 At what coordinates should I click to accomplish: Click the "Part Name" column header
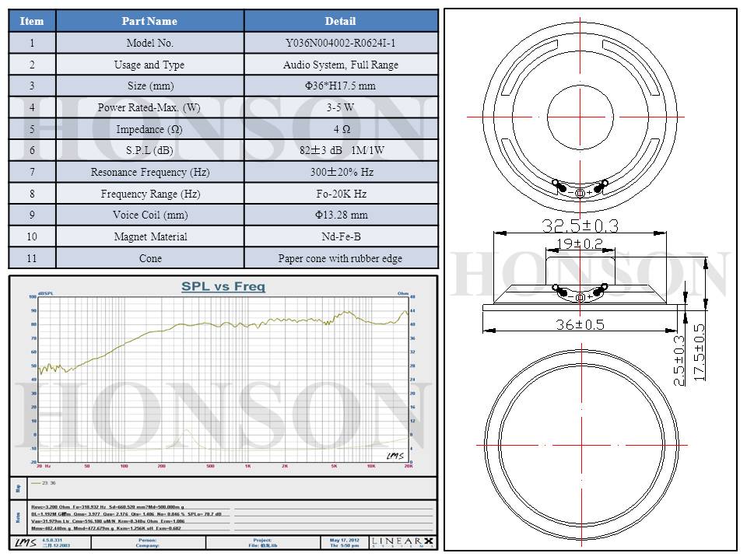click(x=149, y=21)
